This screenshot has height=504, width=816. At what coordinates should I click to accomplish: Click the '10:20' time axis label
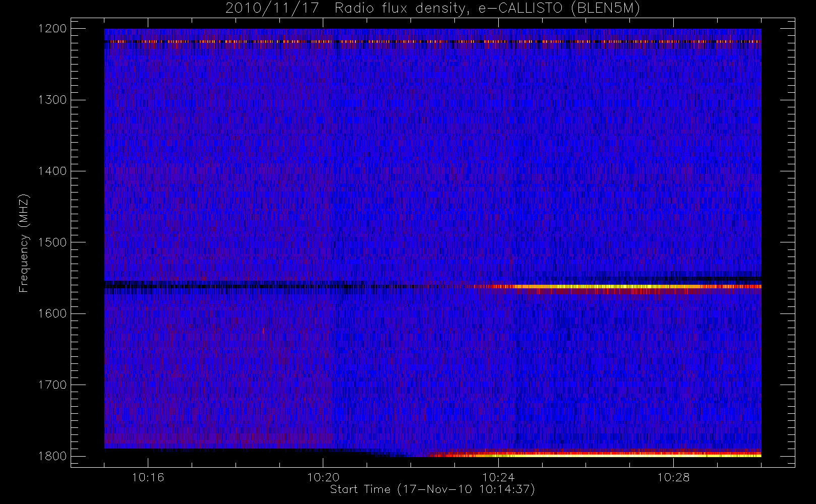click(x=323, y=477)
